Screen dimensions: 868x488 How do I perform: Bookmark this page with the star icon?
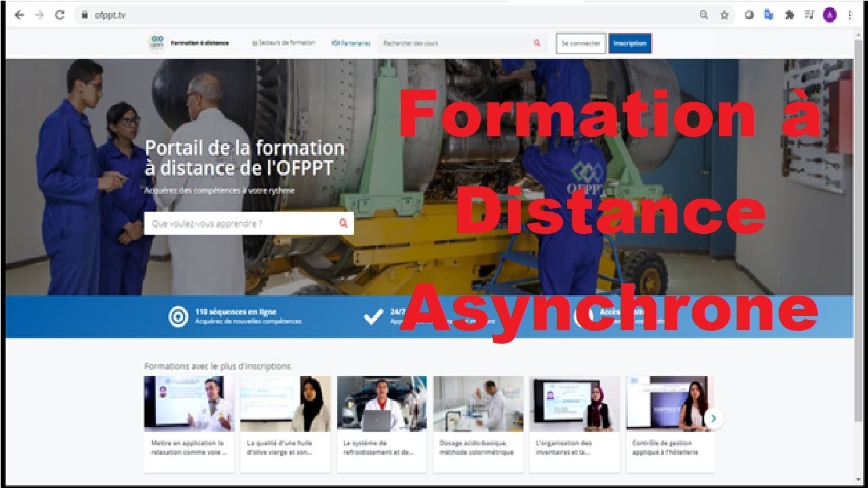point(724,15)
